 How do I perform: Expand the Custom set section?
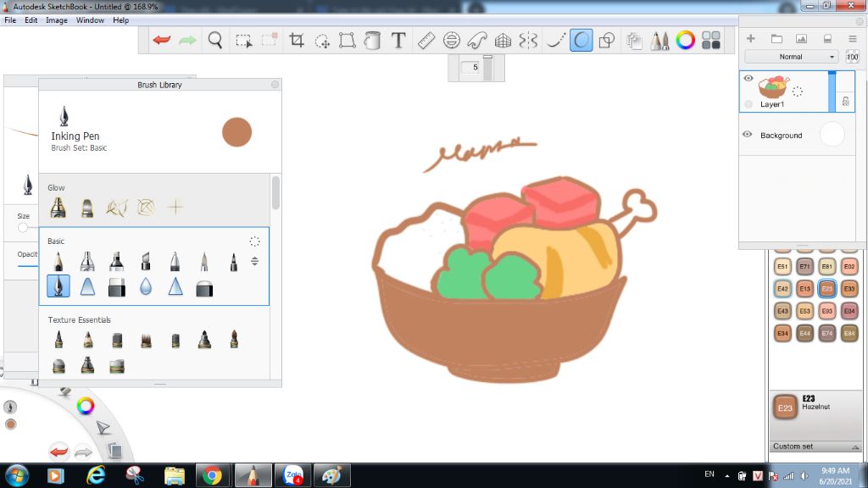pyautogui.click(x=815, y=446)
